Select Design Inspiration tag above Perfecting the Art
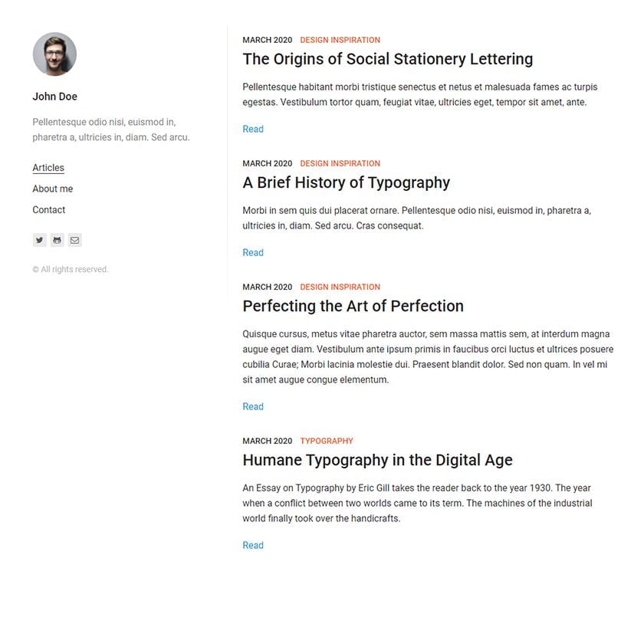 click(340, 287)
